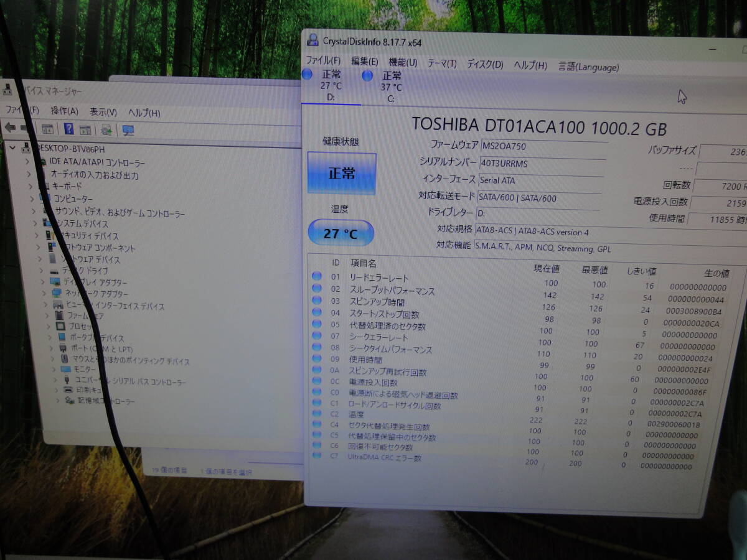Expand ヒューマン インターフェイス デバイス node

(x=46, y=305)
